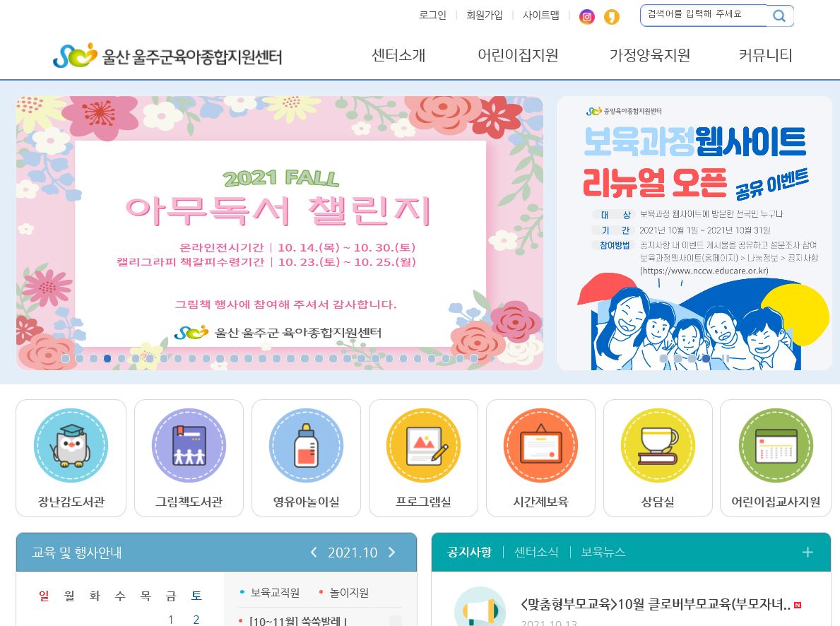Viewport: 840px width, 626px height.
Task: Open the 커뮤니티 main menu
Action: [765, 55]
